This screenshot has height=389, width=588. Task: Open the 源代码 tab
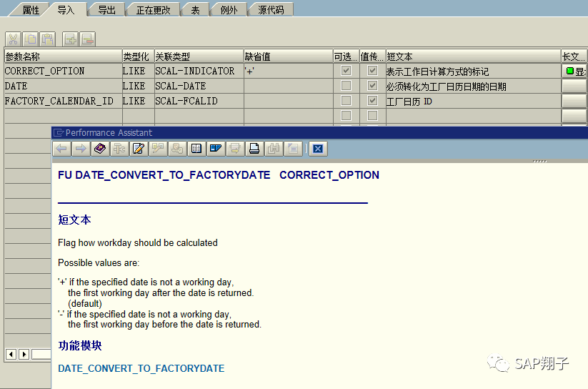(x=271, y=10)
